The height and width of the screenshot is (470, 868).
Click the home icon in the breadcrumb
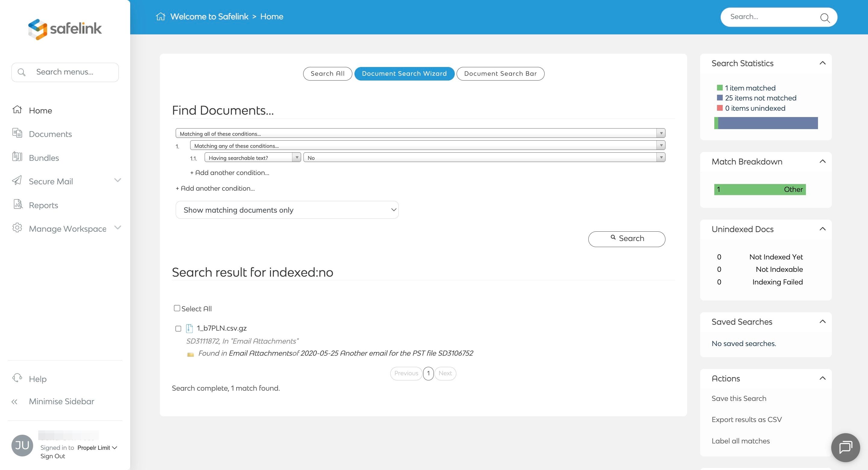[161, 17]
